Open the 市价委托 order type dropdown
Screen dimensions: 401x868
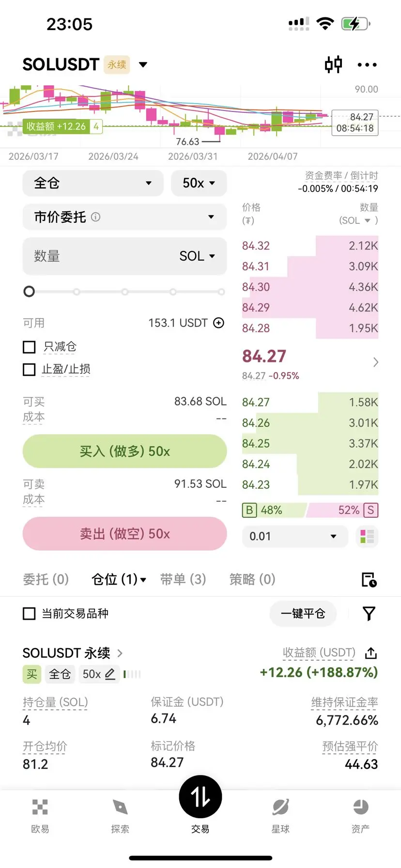124,217
